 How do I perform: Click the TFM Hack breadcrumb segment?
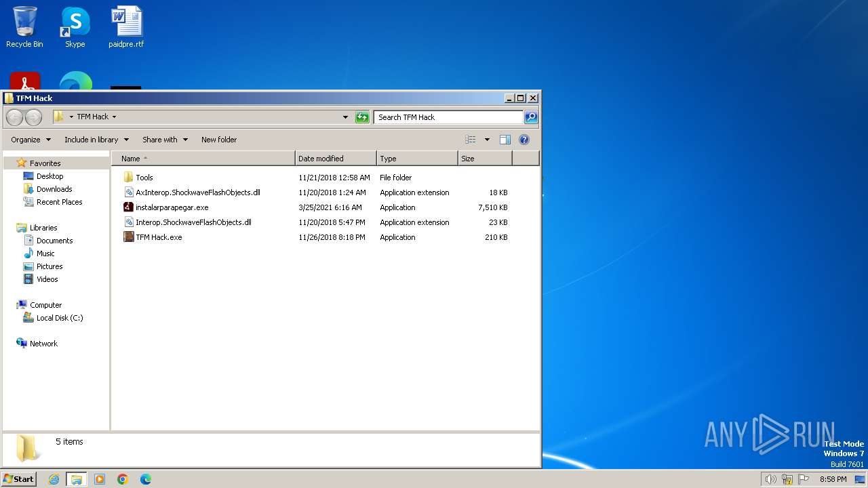[92, 117]
